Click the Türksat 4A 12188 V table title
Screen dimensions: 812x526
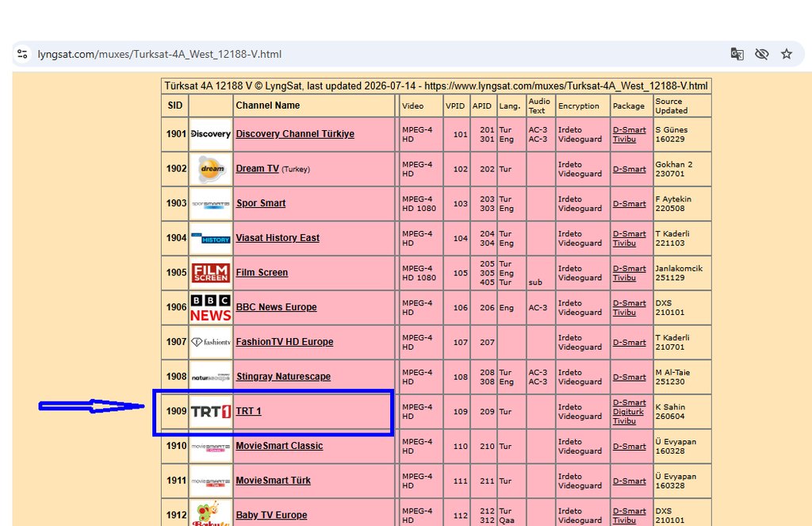coord(436,86)
